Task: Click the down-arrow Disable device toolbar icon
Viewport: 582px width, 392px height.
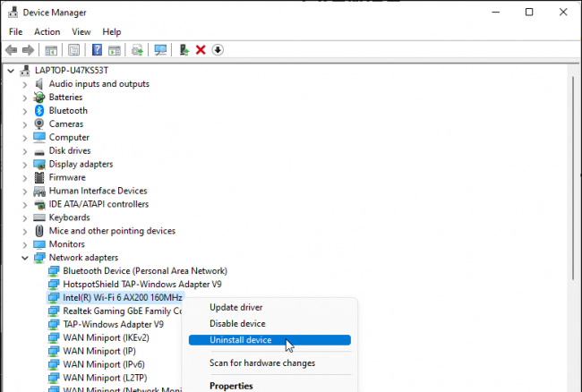Action: 218,50
